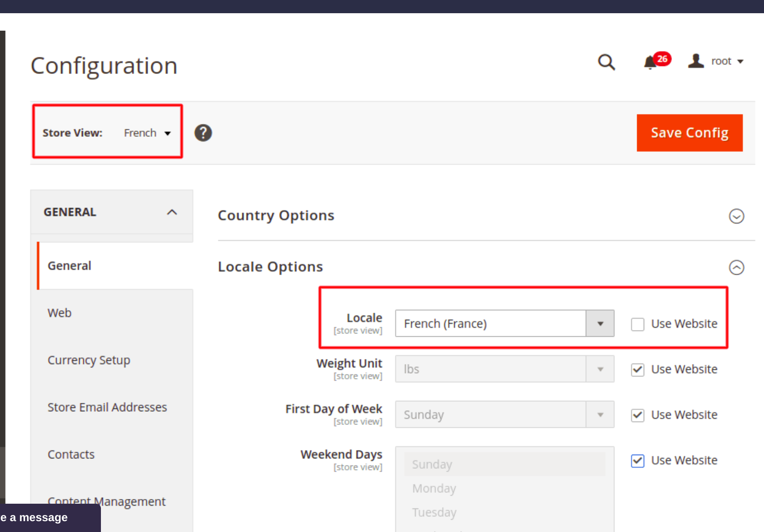Open the Weight Unit dropdown
This screenshot has width=764, height=532.
[600, 369]
